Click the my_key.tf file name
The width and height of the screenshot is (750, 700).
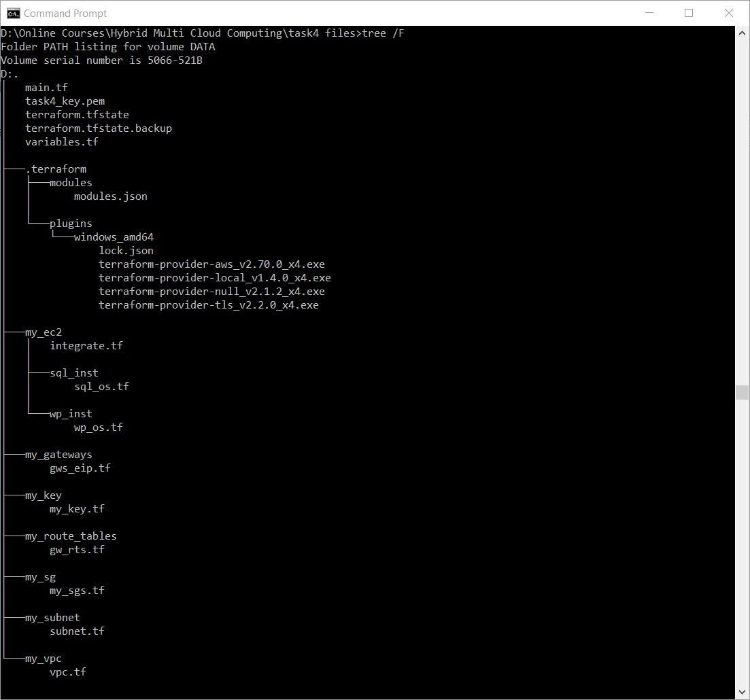(77, 509)
